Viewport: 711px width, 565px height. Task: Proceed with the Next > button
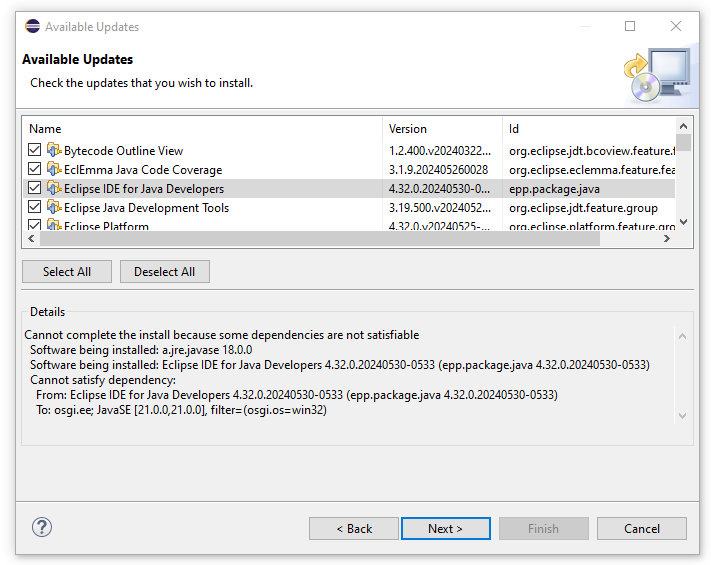pos(445,529)
